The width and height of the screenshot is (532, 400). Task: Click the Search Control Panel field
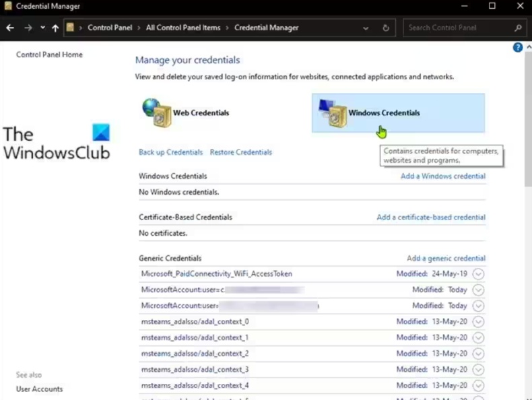[460, 28]
